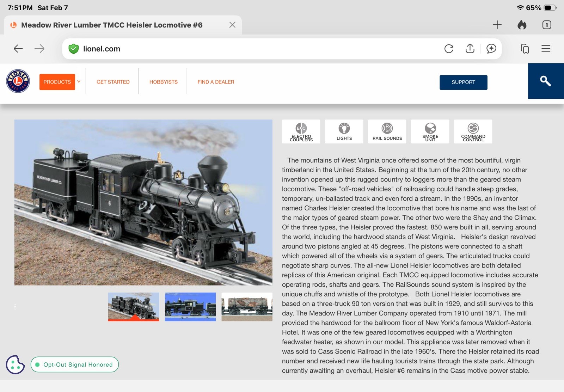Screen dimensions: 564x392
Task: Click the Opt-Out Signal Honored badge
Action: click(75, 365)
